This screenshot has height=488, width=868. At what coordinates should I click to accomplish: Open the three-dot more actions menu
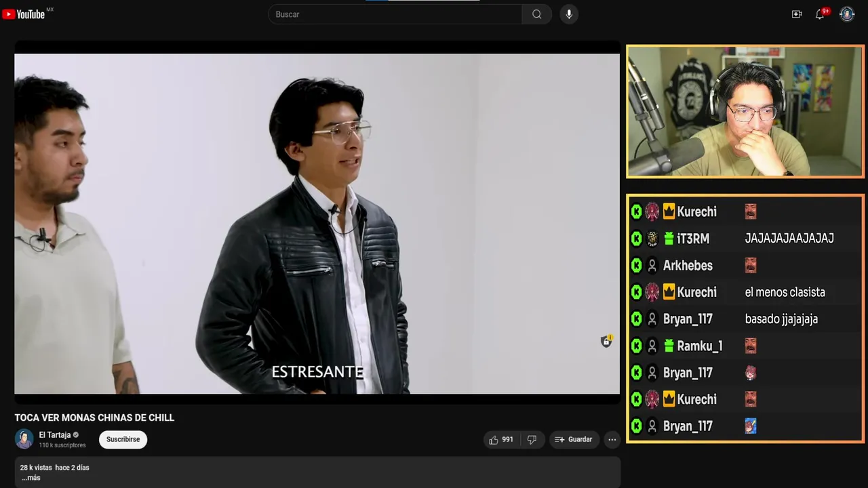[x=612, y=440]
